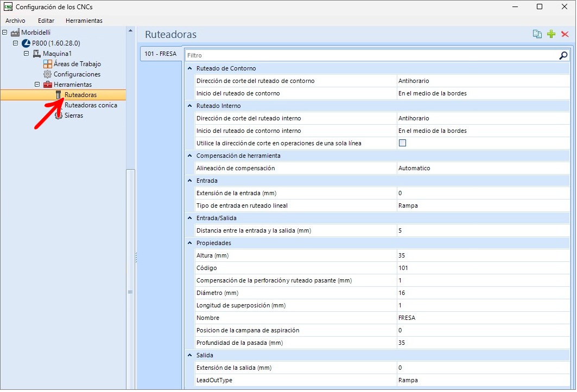Edit Extensión de la entrada value
The height and width of the screenshot is (392, 577).
483,194
